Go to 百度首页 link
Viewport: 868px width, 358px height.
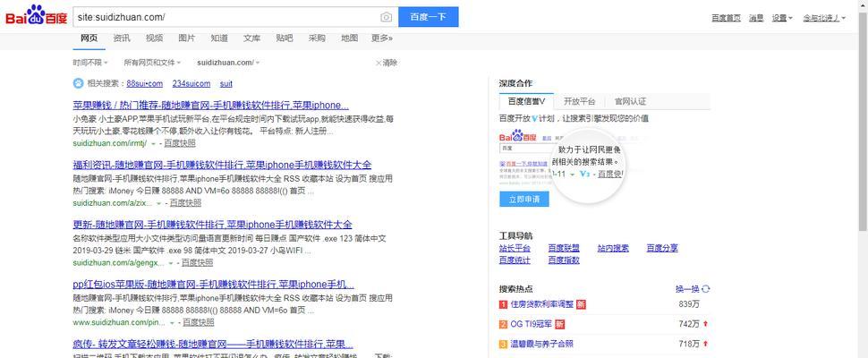click(726, 18)
